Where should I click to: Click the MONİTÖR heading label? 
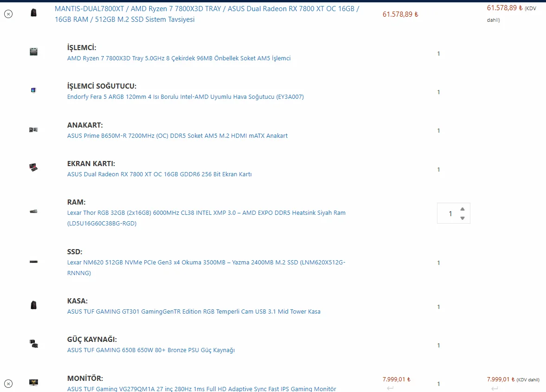(x=85, y=378)
